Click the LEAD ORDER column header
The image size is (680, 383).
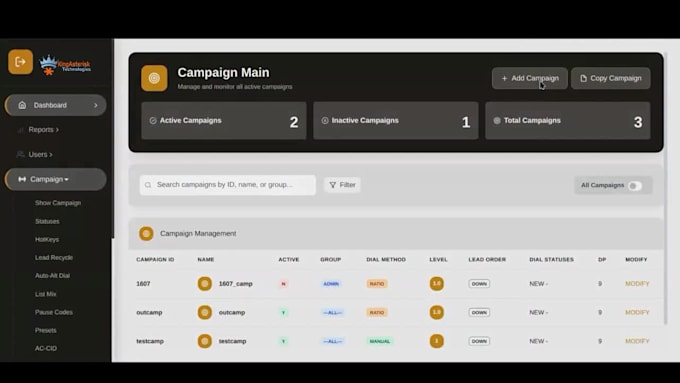click(x=487, y=259)
